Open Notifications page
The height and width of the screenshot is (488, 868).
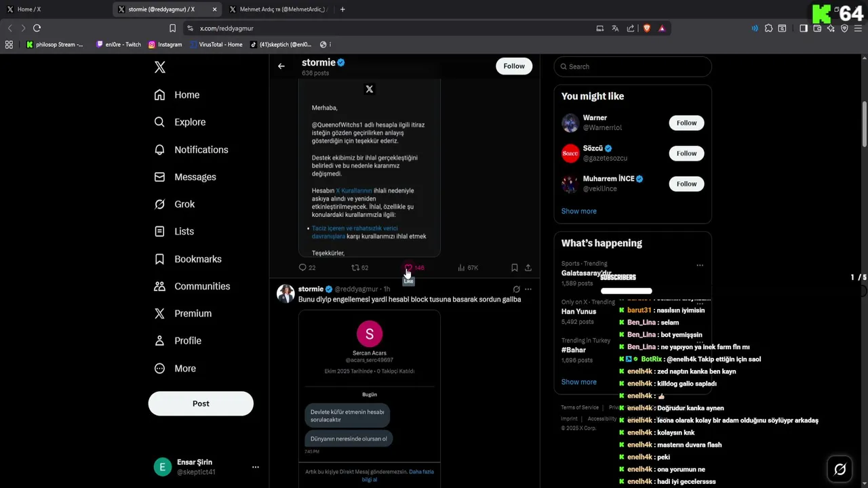tap(191, 150)
